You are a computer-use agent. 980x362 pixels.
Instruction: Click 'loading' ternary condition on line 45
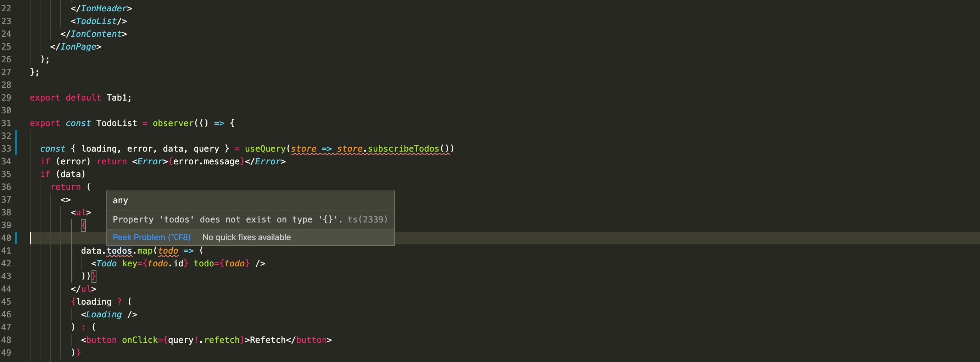94,302
